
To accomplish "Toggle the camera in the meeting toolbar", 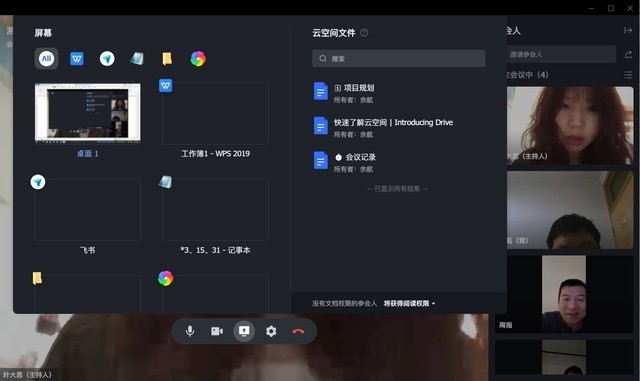I will point(217,331).
